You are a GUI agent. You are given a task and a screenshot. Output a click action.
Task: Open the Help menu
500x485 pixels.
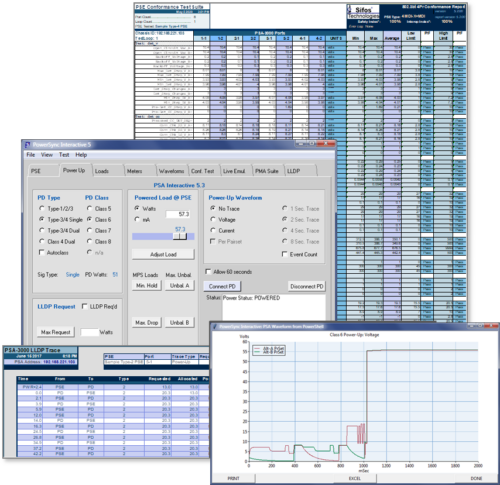point(81,155)
